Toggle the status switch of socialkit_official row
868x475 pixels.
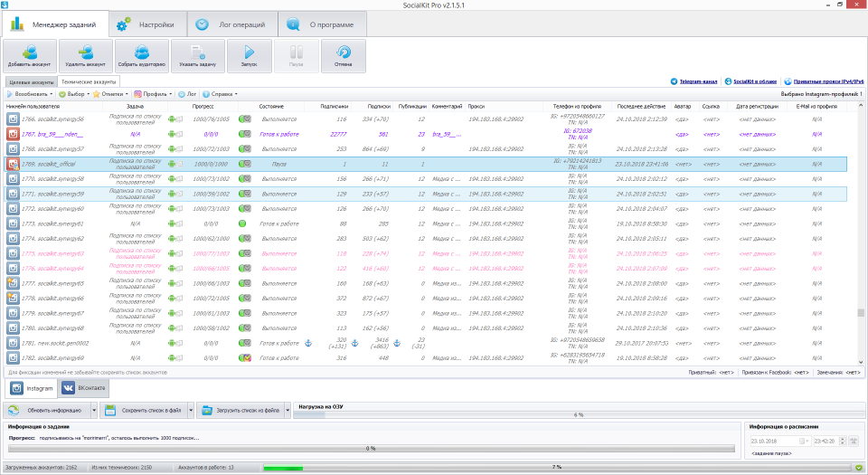pyautogui.click(x=245, y=164)
